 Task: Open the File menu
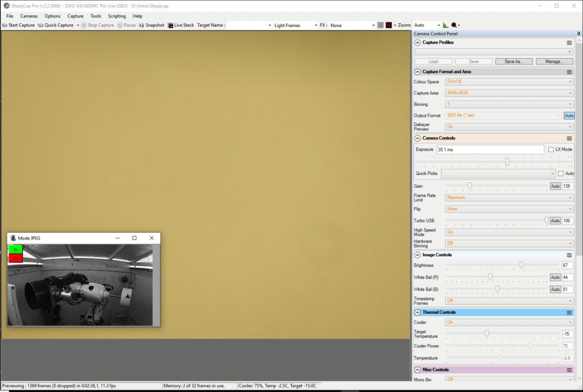point(10,16)
